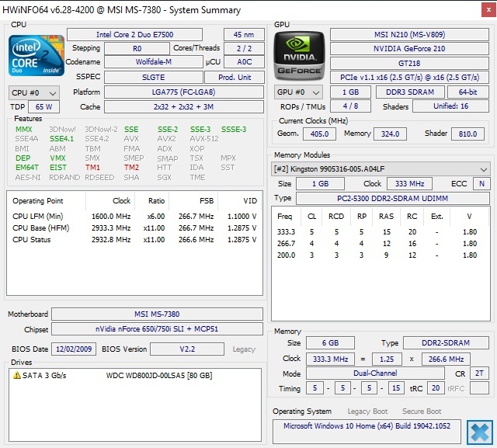Select the WDC WD800JD-00LSA5 drive entry
Screen dimensions: 497x448
(134, 376)
